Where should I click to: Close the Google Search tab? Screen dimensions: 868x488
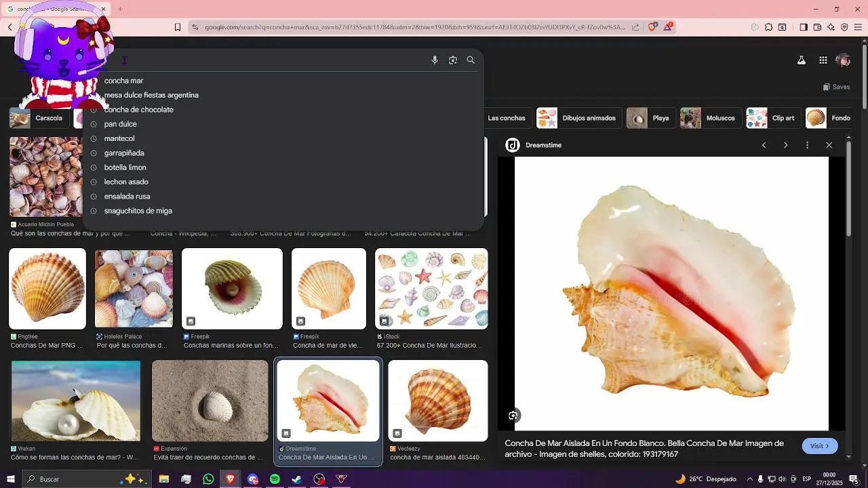tap(104, 9)
